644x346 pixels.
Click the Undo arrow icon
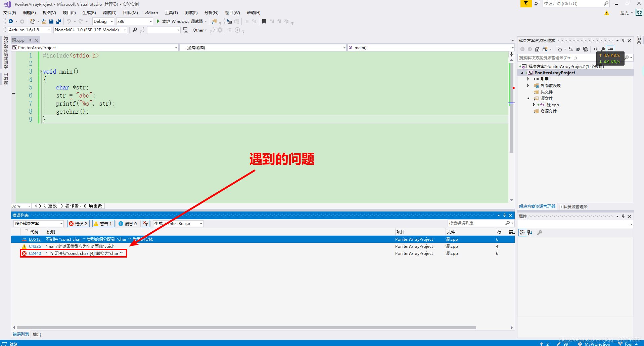pyautogui.click(x=68, y=21)
